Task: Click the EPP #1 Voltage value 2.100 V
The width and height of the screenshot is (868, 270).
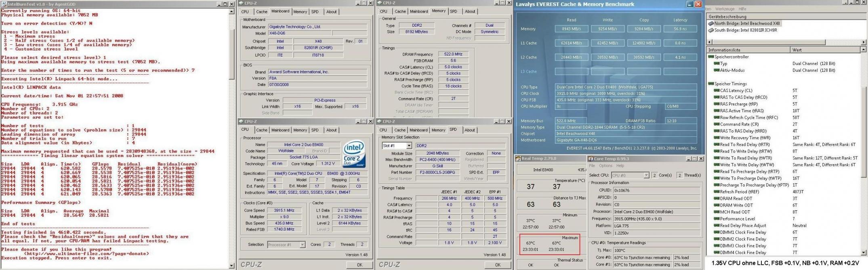Action: 495,243
